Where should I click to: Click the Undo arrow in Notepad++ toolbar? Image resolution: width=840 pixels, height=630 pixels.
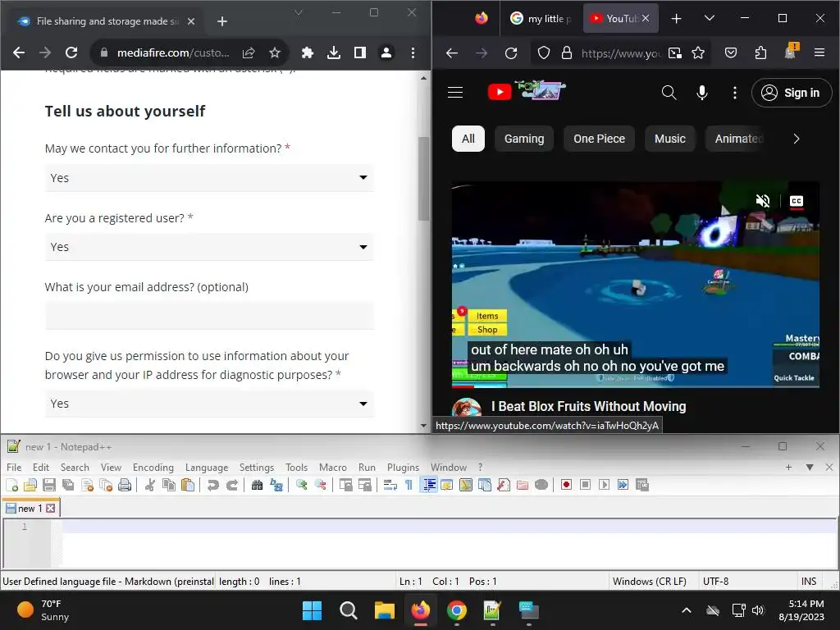(212, 486)
